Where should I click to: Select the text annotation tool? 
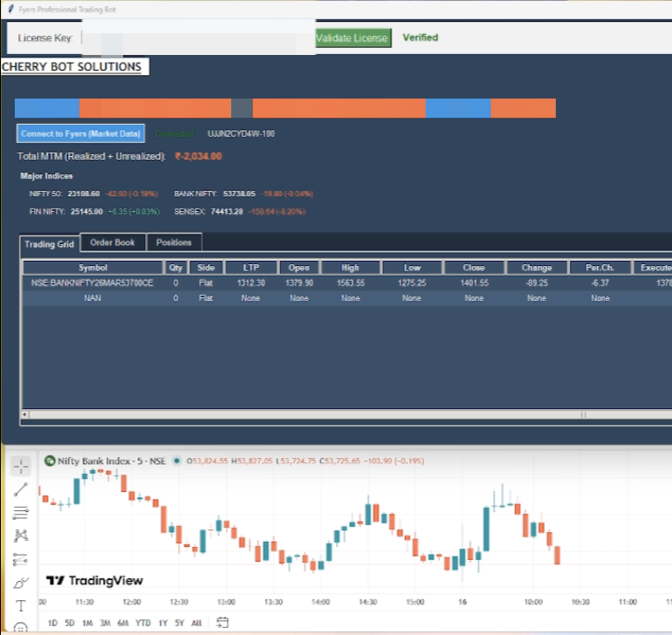[21, 605]
